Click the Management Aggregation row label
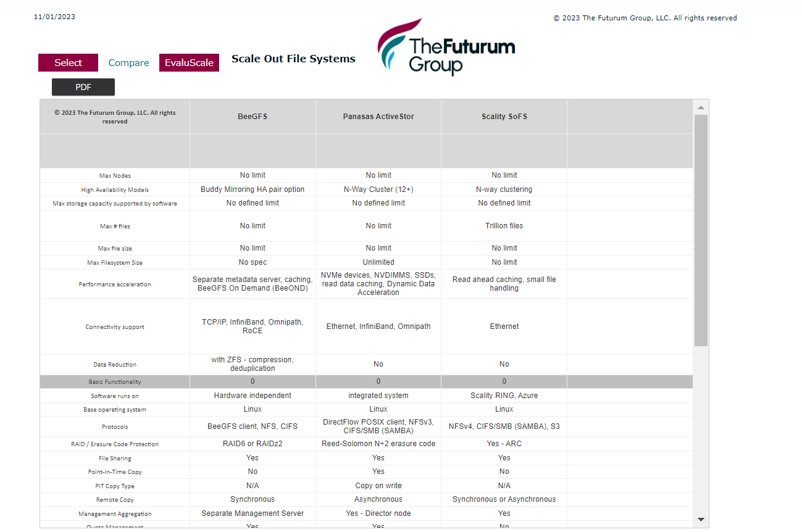 click(x=115, y=514)
